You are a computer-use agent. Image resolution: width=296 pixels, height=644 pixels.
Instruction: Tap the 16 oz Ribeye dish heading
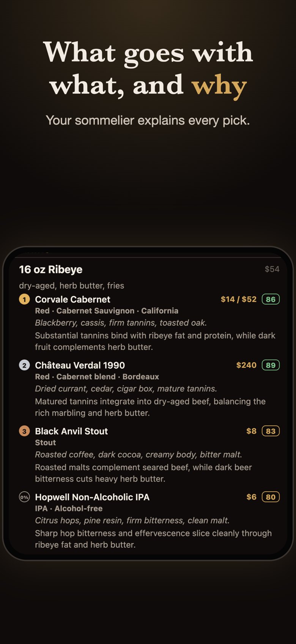point(51,270)
